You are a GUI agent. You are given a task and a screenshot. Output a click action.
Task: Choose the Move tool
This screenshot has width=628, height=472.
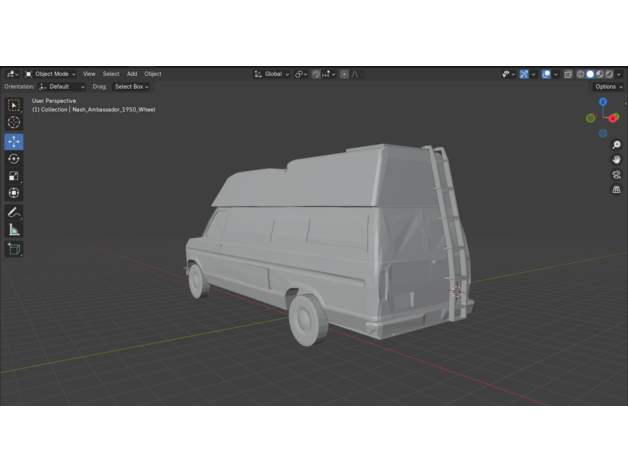click(14, 141)
